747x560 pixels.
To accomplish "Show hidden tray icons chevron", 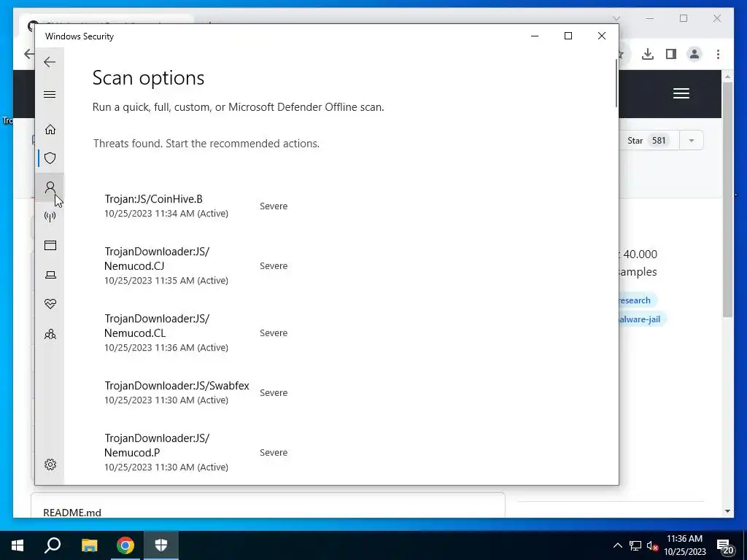I will tap(617, 545).
